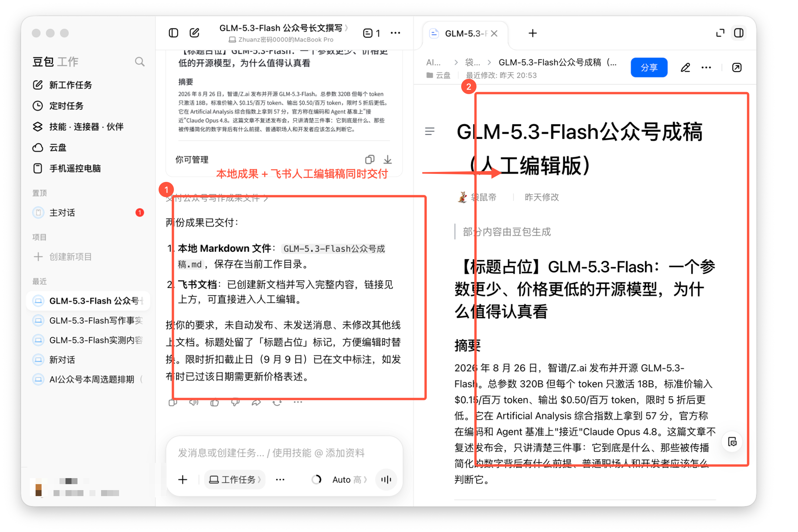This screenshot has width=798, height=532.
Task: Open the document in an external window
Action: 736,67
